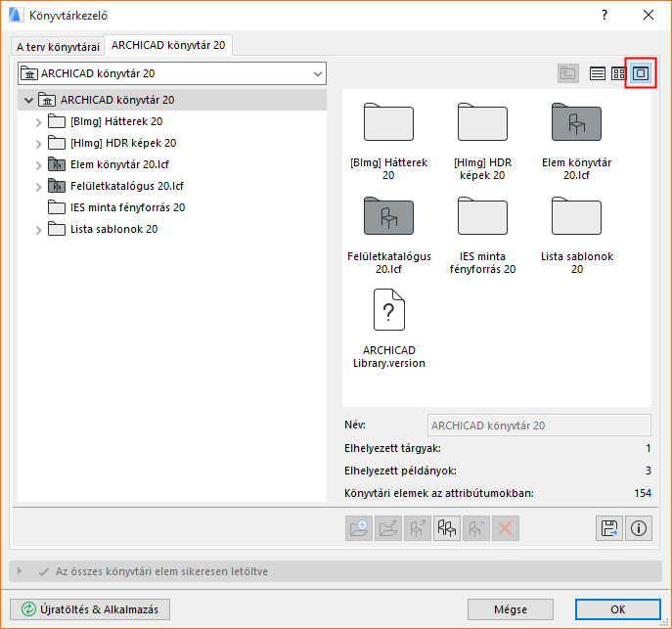Select IES minta fényforrás 20 tree row
The height and width of the screenshot is (629, 672).
tap(172, 207)
